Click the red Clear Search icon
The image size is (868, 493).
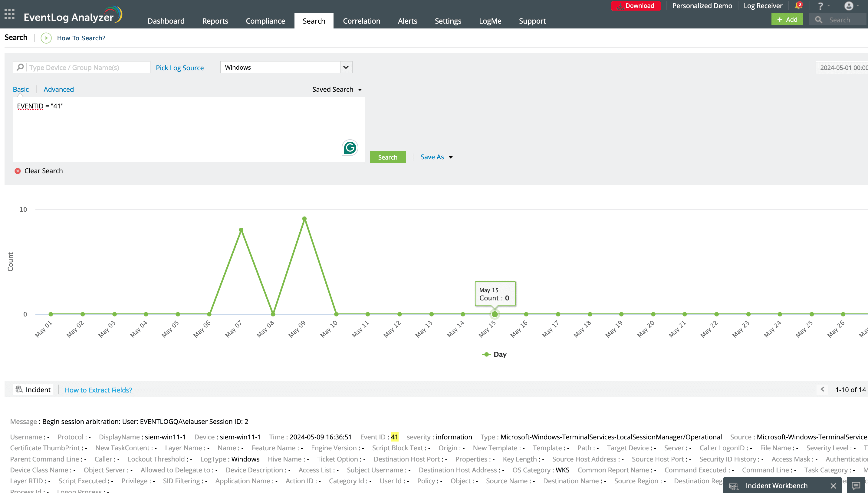tap(18, 171)
